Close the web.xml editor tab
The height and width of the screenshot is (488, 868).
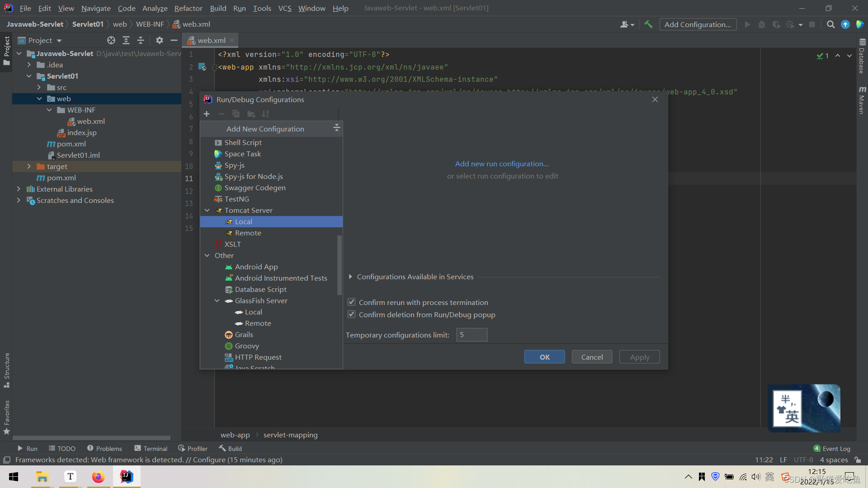[x=232, y=40]
